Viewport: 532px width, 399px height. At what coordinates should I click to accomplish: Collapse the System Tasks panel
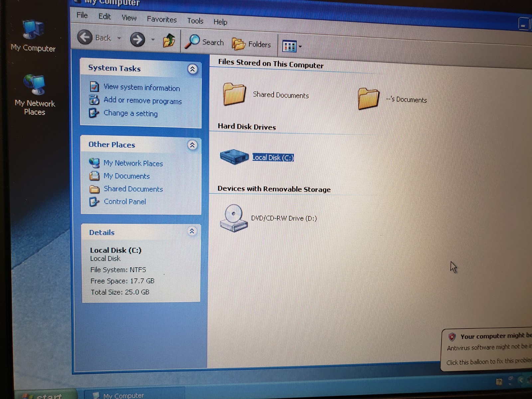coord(193,69)
